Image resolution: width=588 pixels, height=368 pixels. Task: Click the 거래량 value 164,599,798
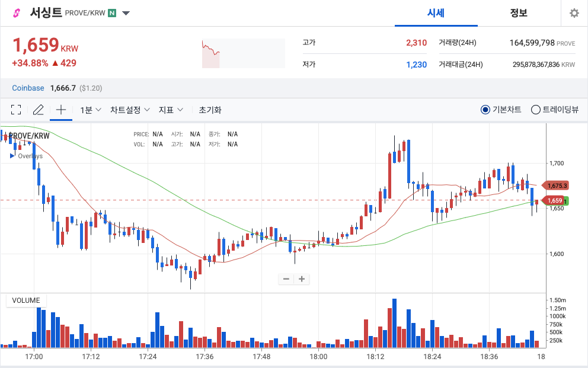pyautogui.click(x=532, y=43)
